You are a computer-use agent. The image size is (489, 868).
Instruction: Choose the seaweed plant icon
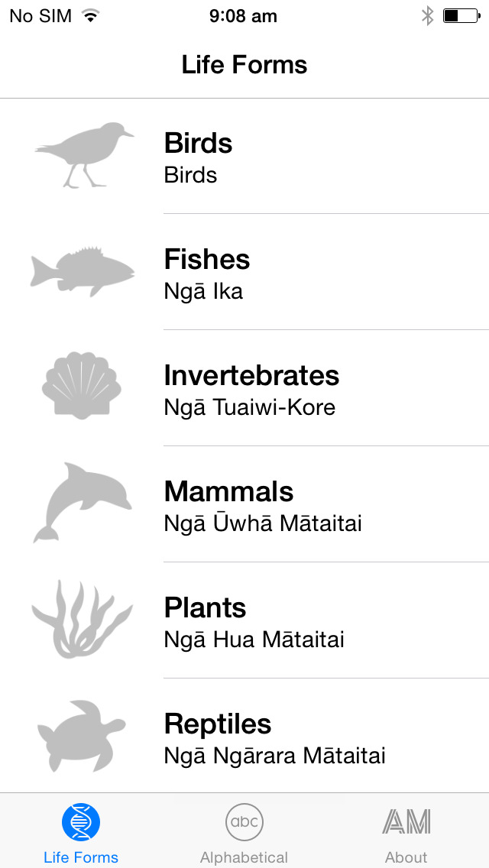(82, 619)
